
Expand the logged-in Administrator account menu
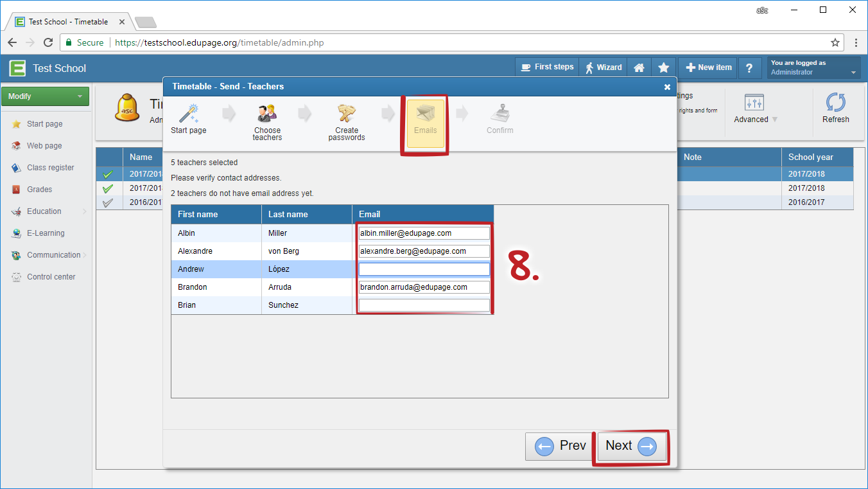[x=813, y=67]
